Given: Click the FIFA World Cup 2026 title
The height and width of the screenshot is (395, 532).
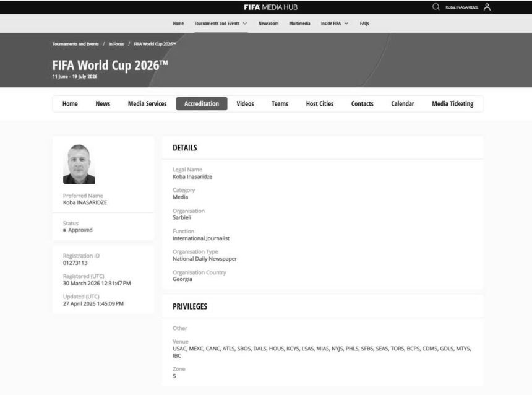Looking at the screenshot, I should tap(110, 65).
